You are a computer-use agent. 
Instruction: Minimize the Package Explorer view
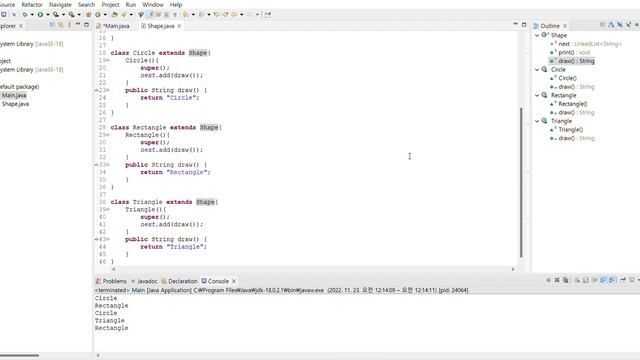point(78,25)
